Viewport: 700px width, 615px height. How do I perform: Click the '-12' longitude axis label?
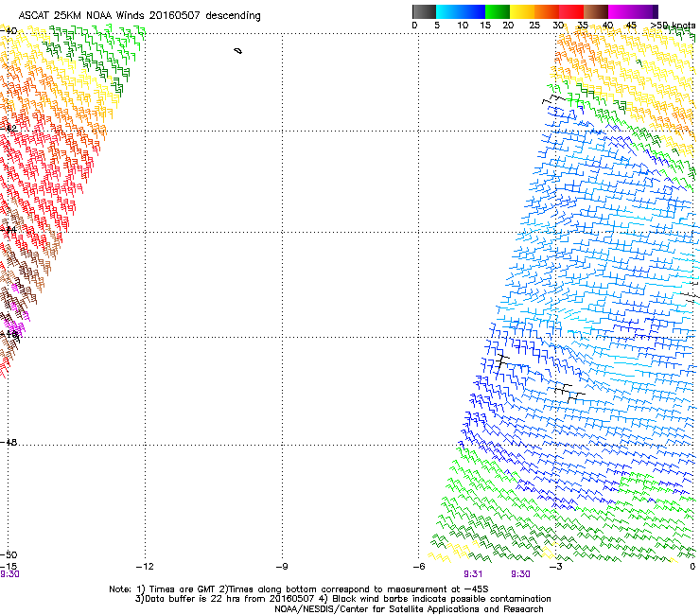(x=145, y=567)
